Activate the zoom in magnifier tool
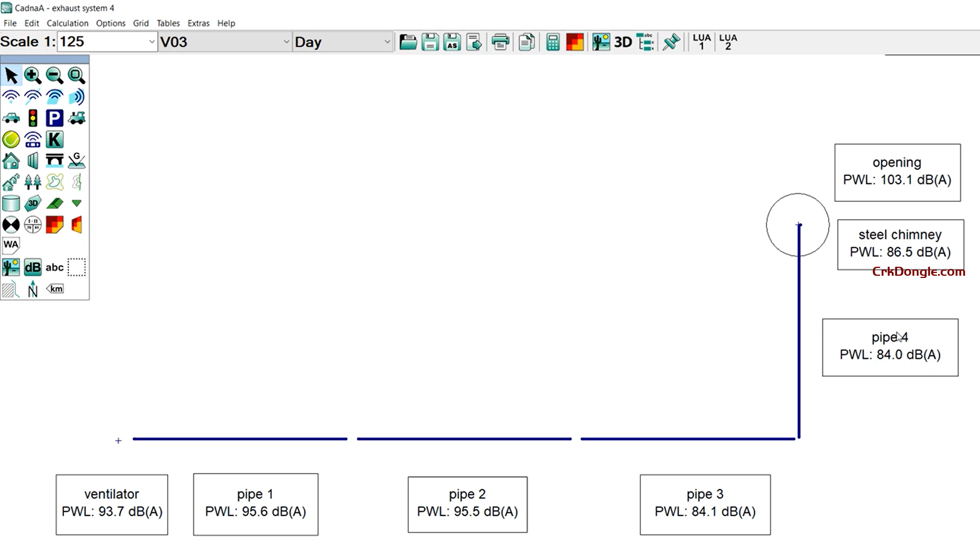Screen dimensions: 980x552 [x=33, y=75]
